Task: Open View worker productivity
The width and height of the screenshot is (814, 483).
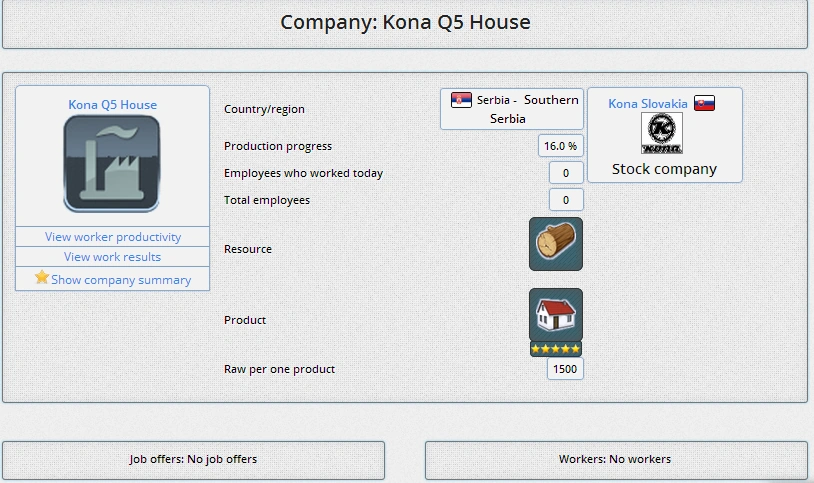Action: 113,237
